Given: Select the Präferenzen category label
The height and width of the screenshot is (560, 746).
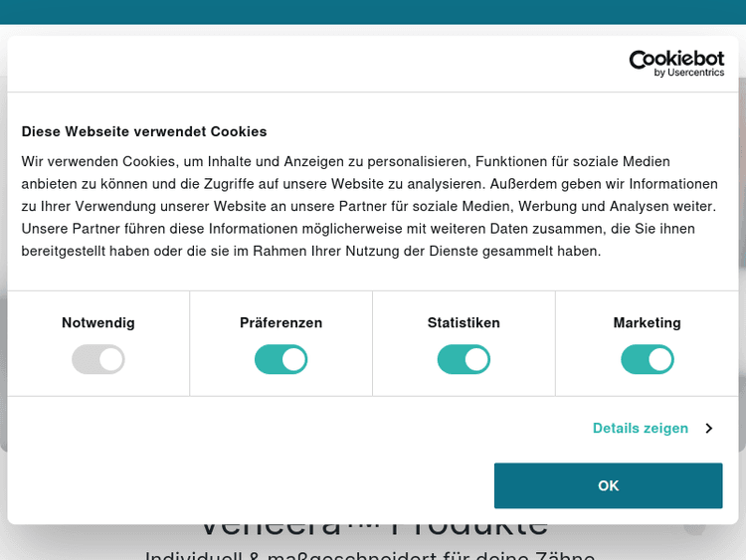Looking at the screenshot, I should tap(281, 322).
